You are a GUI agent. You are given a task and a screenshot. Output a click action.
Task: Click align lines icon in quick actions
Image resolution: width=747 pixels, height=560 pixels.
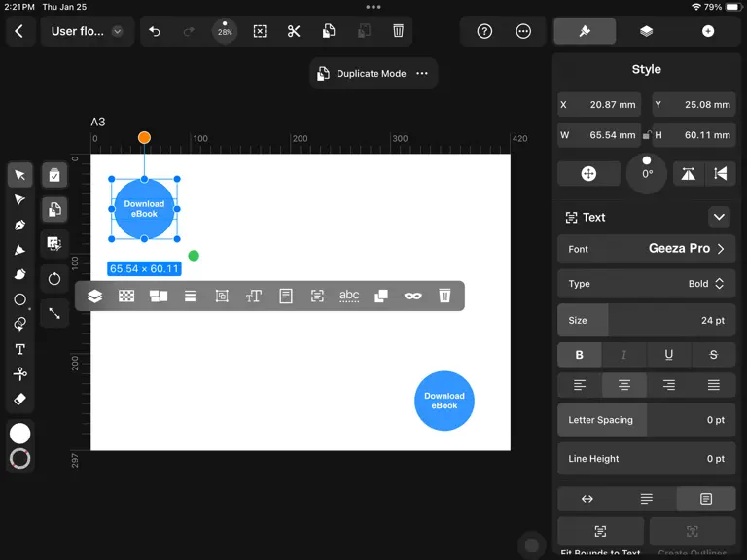click(x=190, y=297)
